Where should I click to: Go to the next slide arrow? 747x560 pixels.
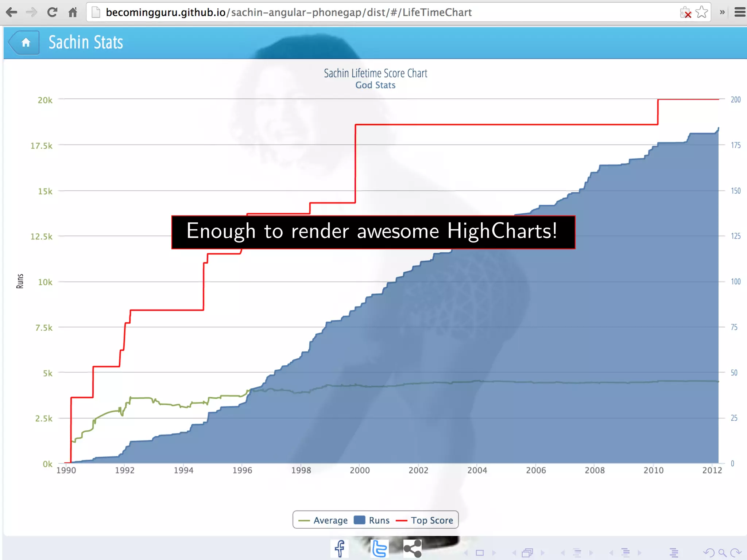tap(494, 553)
